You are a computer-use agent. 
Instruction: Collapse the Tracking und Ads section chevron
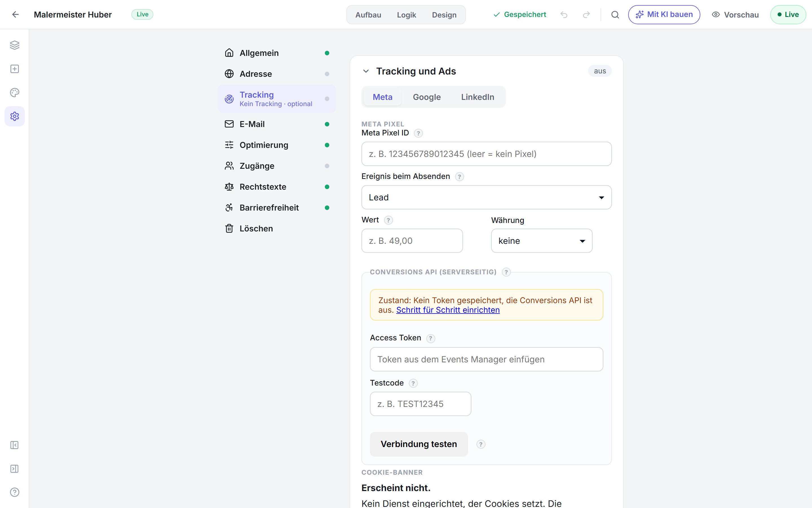pos(366,71)
